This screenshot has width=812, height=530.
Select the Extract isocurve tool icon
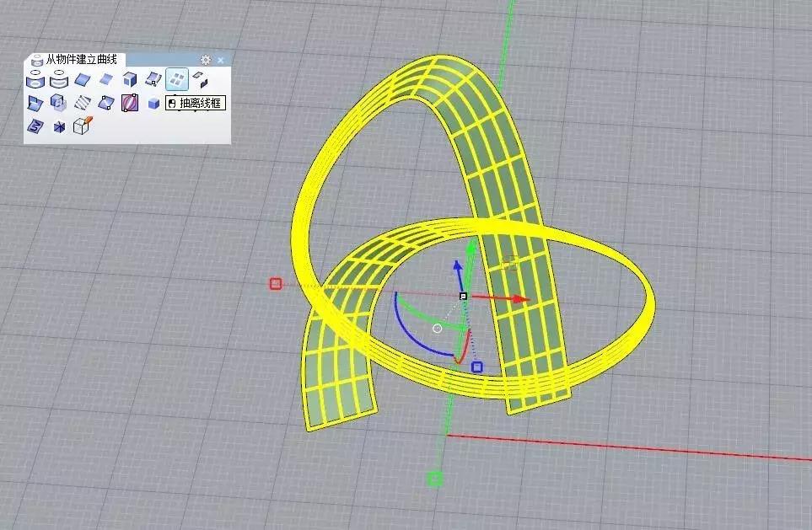point(153,80)
